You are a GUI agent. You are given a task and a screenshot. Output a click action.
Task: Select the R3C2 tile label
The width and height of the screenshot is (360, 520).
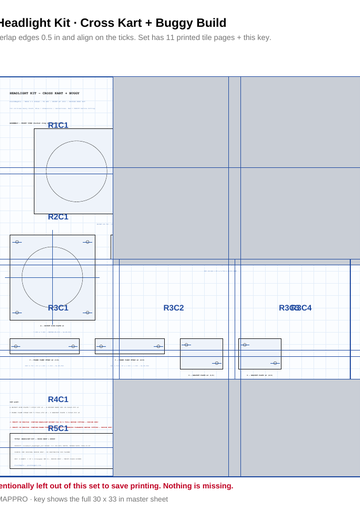tap(174, 308)
